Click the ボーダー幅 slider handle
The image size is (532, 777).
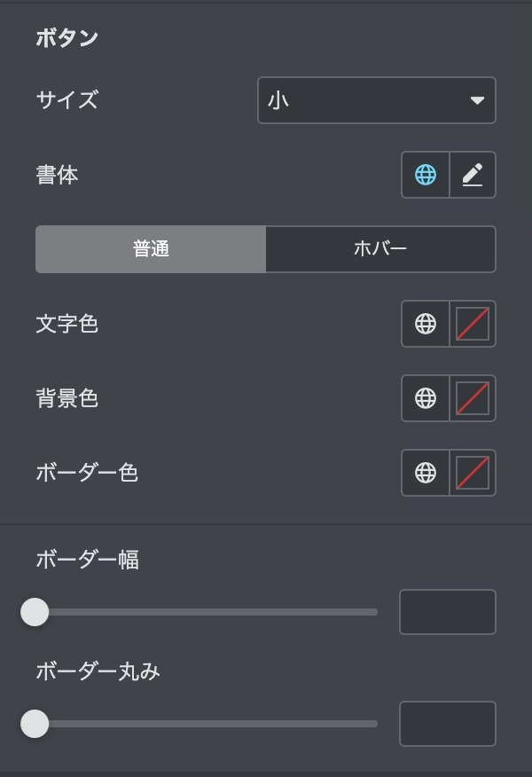click(35, 612)
